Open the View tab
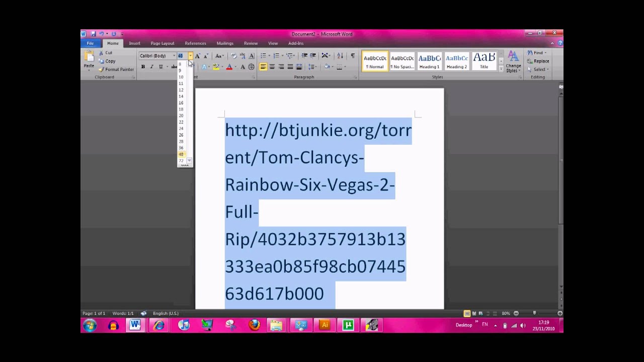This screenshot has height=362, width=644. (x=273, y=43)
